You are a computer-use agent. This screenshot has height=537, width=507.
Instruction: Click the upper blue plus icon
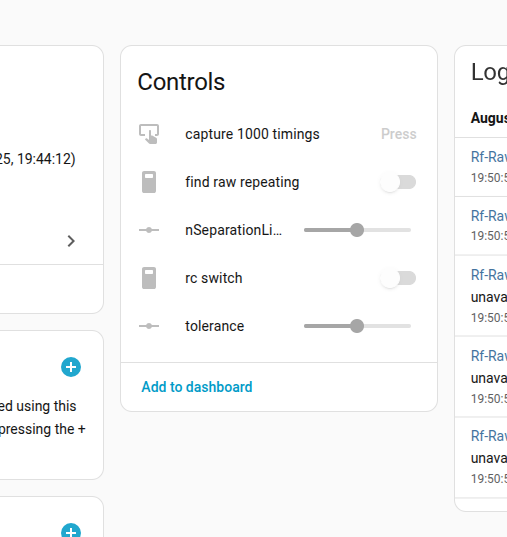[x=71, y=367]
